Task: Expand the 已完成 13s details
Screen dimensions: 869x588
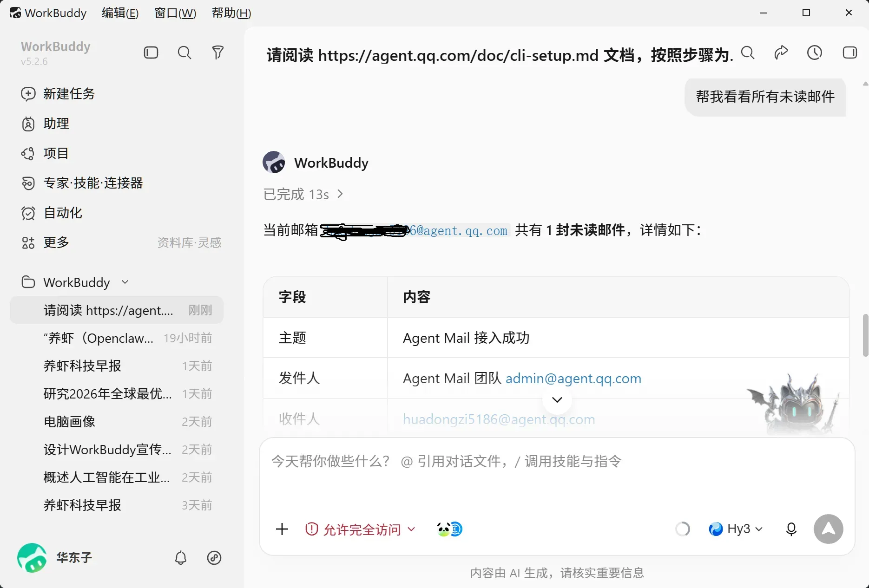Action: point(303,194)
